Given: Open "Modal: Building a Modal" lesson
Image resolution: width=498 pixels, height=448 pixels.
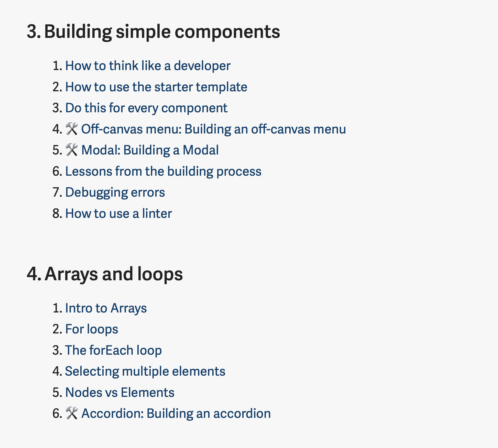Looking at the screenshot, I should 150,150.
